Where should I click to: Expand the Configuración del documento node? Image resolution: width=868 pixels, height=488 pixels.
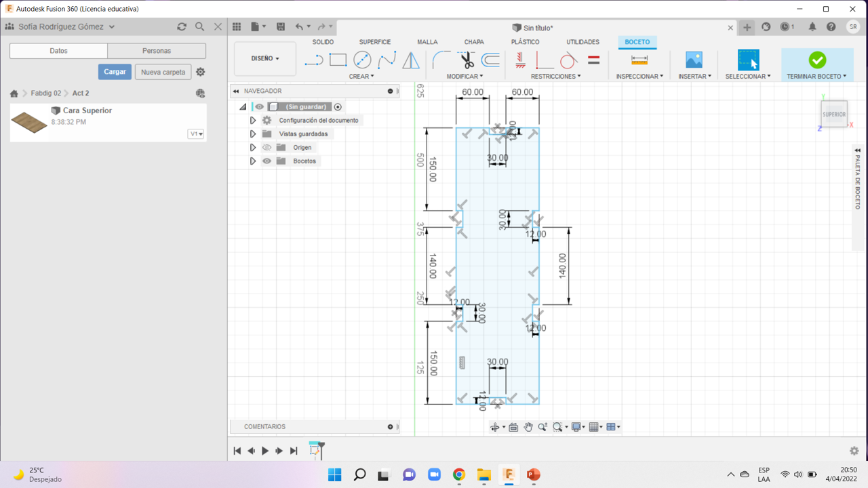click(252, 121)
